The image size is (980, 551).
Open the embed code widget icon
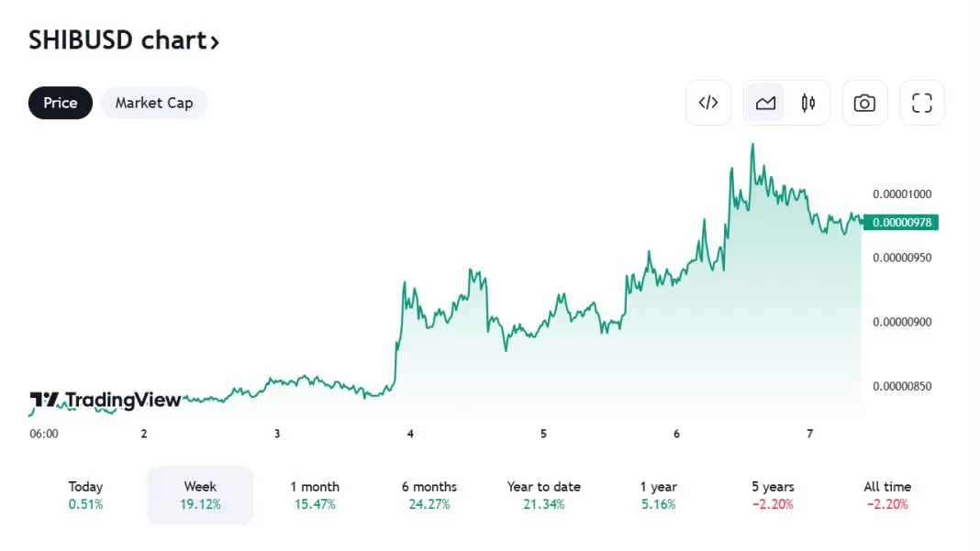click(x=708, y=103)
